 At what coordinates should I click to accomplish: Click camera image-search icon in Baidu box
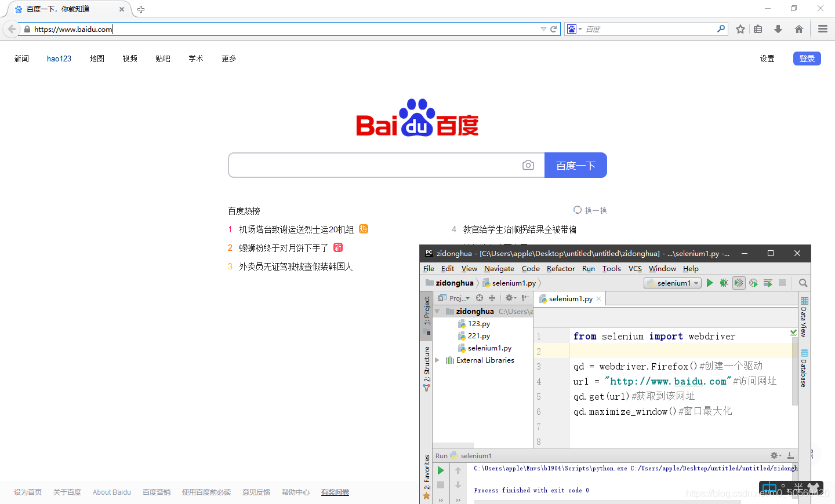528,165
